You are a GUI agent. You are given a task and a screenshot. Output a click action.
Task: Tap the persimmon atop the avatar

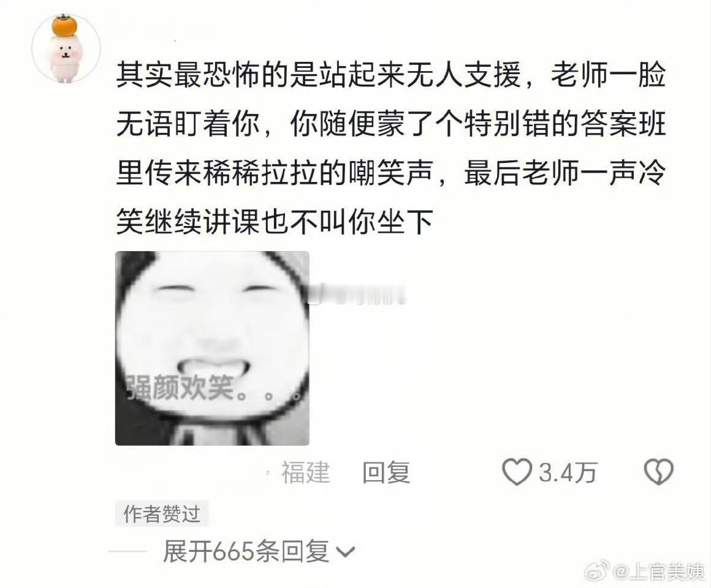[65, 26]
